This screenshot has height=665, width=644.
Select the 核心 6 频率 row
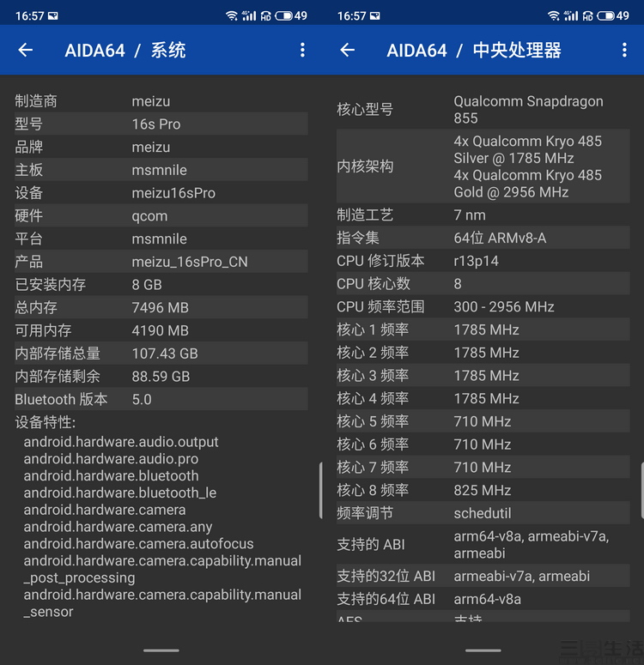point(483,444)
